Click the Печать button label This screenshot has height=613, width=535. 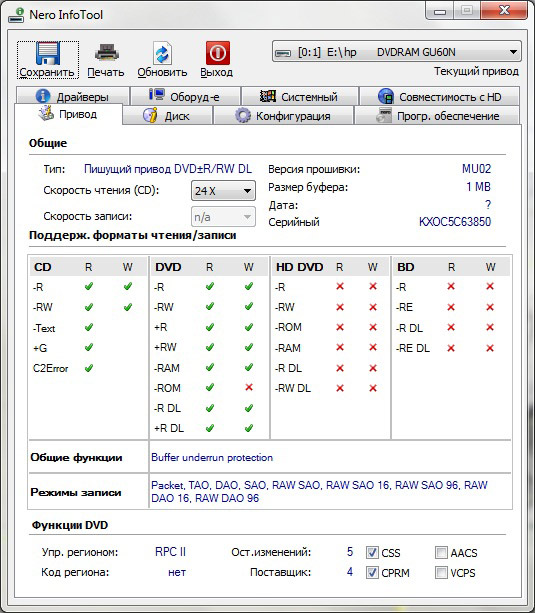pos(106,73)
